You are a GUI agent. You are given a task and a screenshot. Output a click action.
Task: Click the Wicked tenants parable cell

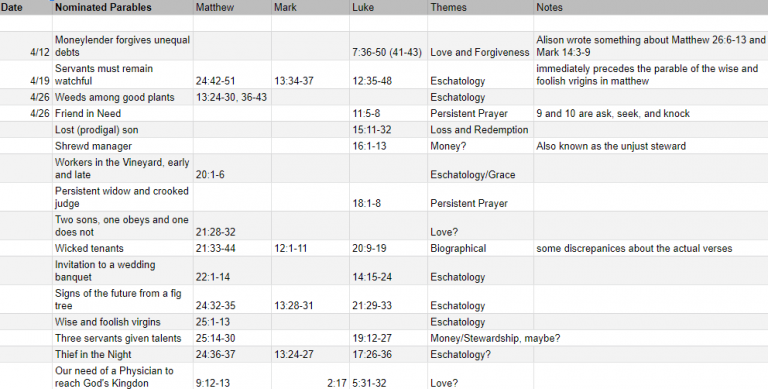[x=122, y=248]
